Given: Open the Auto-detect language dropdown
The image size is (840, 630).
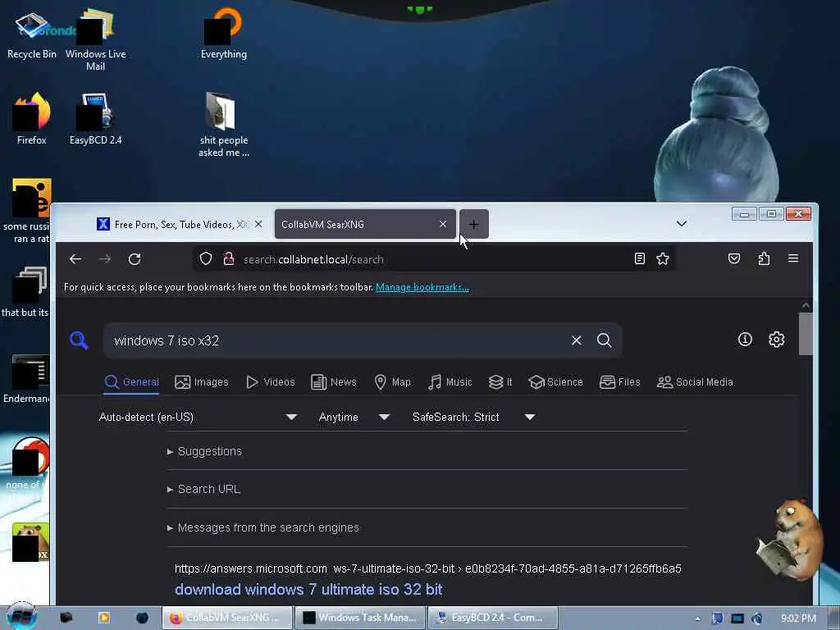Looking at the screenshot, I should click(x=198, y=417).
